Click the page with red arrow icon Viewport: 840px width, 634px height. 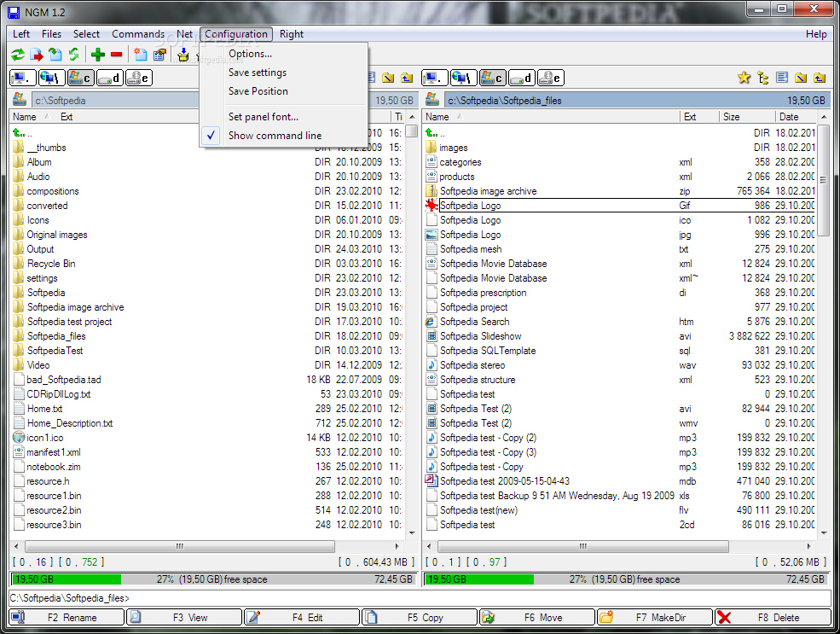(37, 55)
